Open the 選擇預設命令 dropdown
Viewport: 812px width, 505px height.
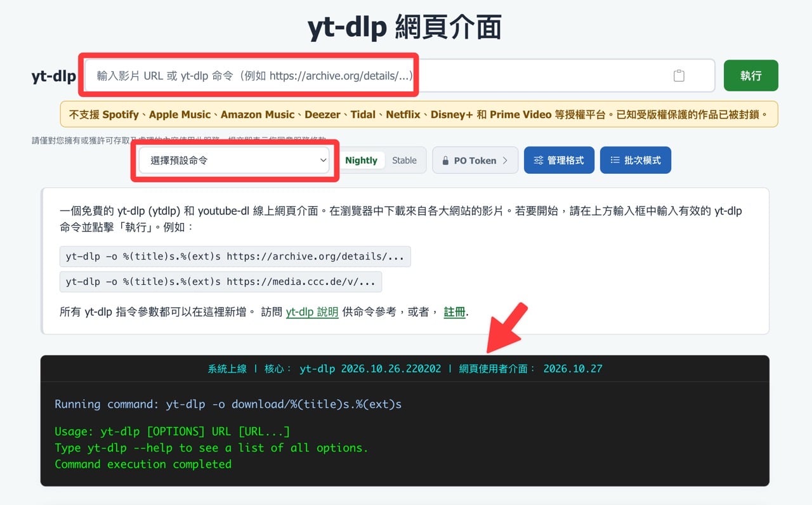click(234, 161)
